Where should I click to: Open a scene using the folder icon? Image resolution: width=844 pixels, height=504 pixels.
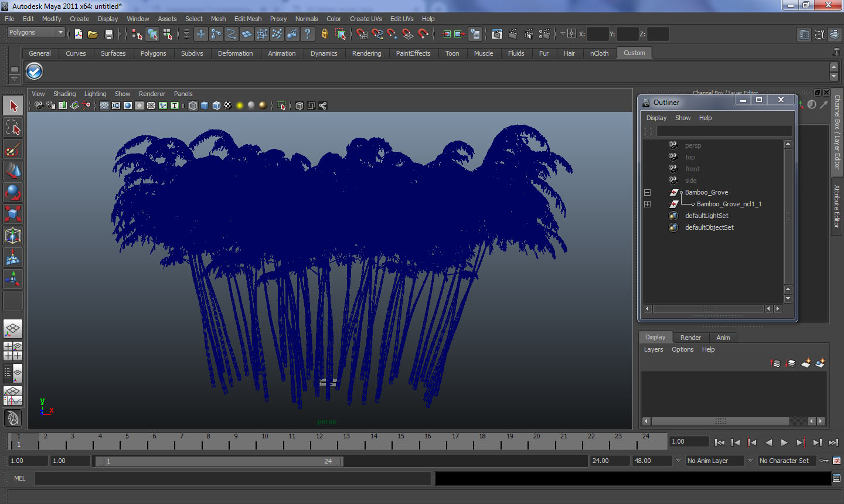click(x=93, y=34)
